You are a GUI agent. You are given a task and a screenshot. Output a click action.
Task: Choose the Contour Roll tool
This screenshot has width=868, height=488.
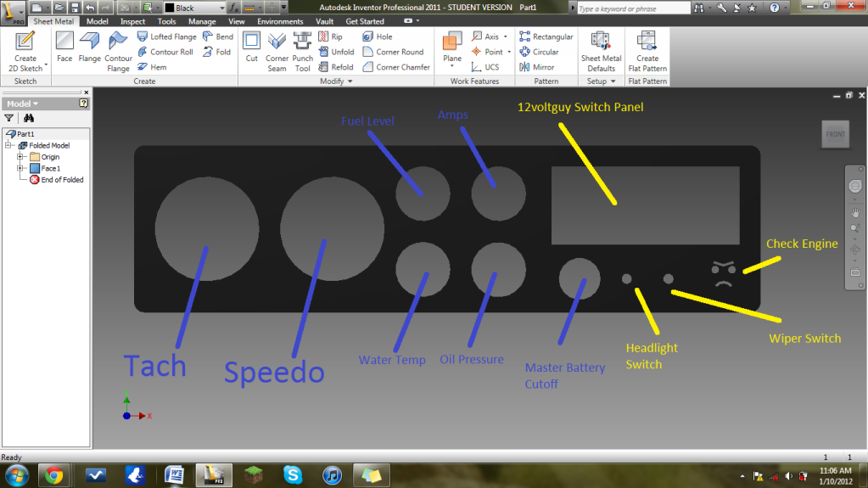(x=165, y=52)
